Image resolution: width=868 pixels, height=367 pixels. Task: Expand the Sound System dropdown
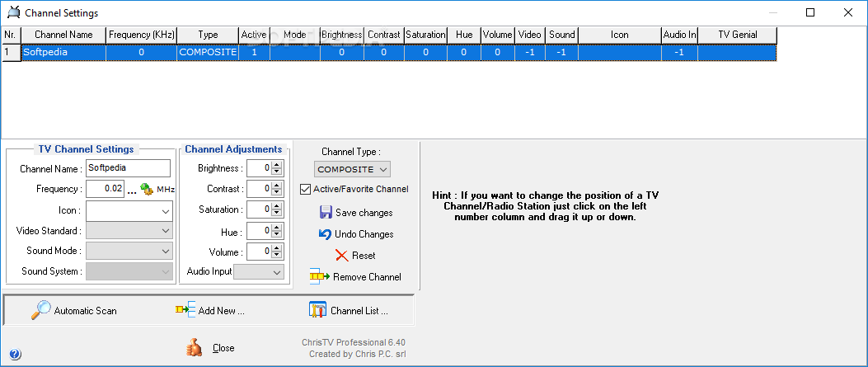(x=129, y=272)
